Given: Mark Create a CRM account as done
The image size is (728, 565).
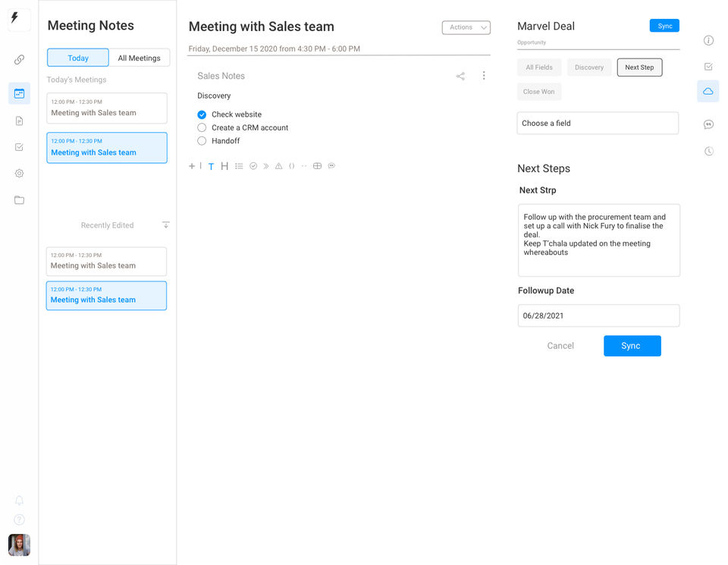Looking at the screenshot, I should [202, 127].
